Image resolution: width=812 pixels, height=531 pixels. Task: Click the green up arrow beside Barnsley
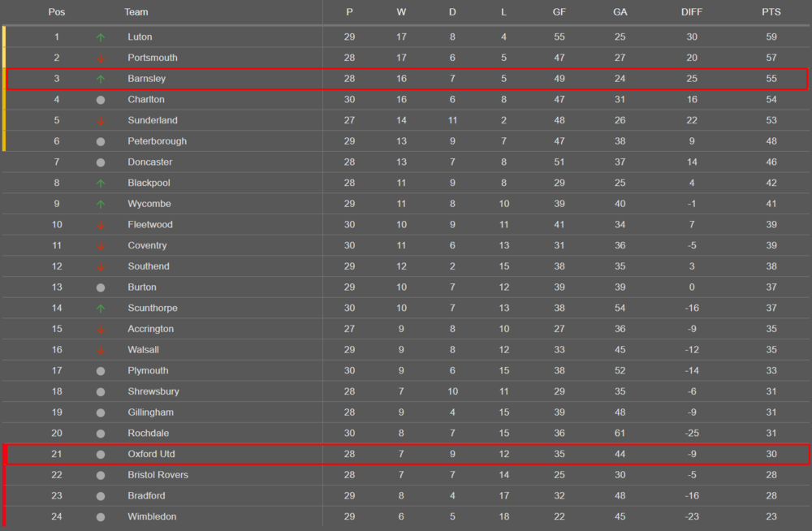point(101,79)
